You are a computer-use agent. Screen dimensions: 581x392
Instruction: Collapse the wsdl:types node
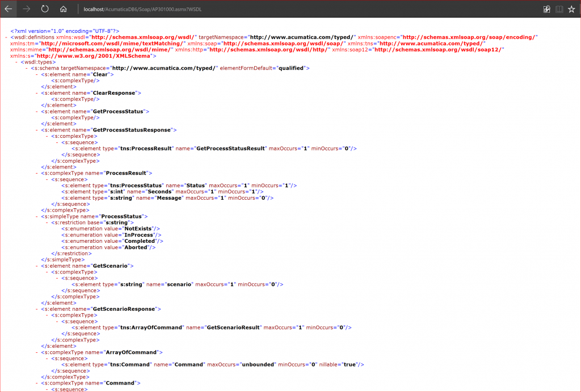[x=16, y=62]
